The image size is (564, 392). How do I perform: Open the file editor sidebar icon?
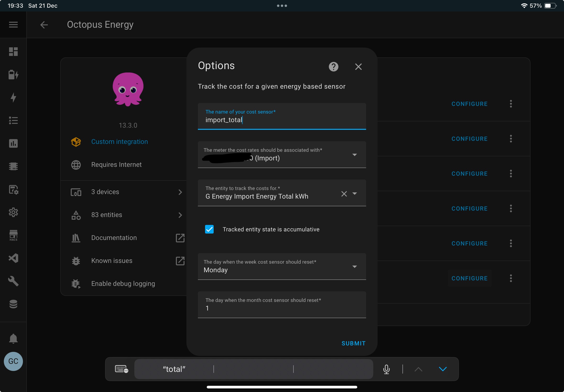13,189
